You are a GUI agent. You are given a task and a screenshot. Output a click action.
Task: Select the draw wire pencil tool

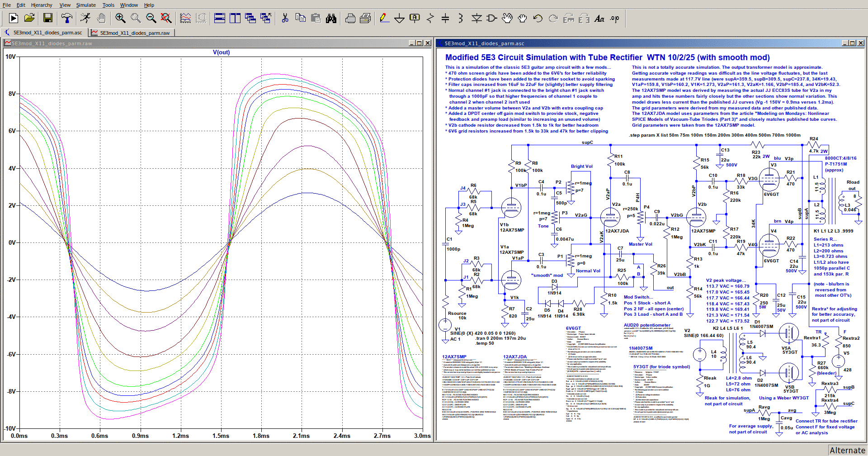(x=384, y=18)
